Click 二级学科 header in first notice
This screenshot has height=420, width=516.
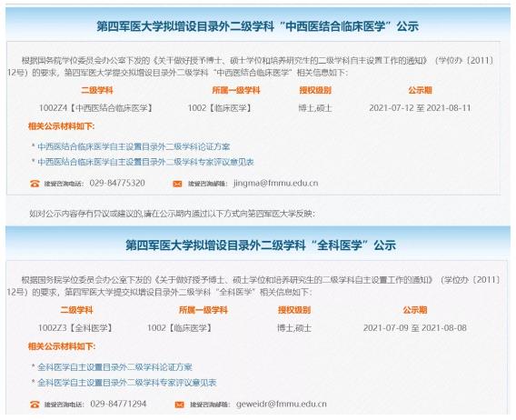coord(97,90)
